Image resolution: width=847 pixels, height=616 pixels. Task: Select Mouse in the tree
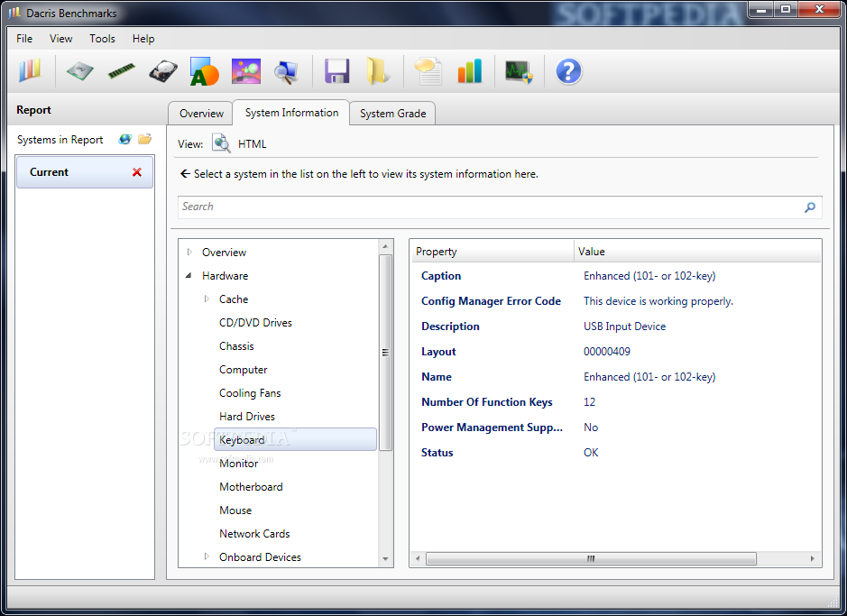pos(235,510)
